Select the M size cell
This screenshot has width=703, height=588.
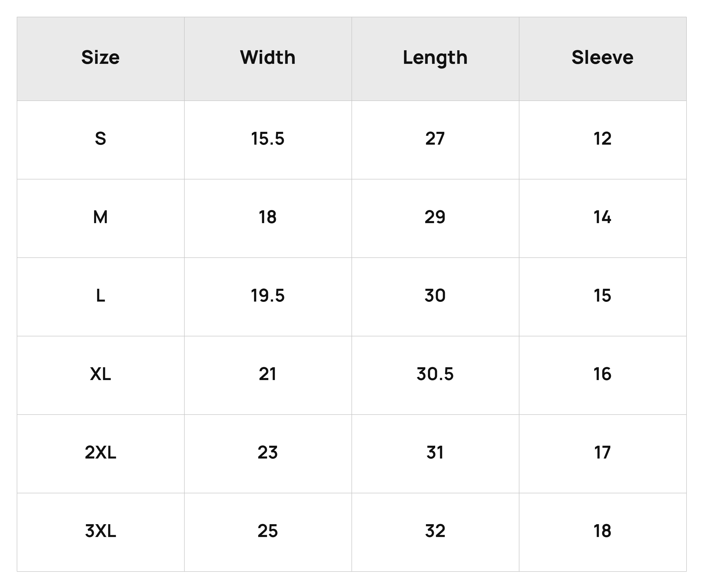click(100, 218)
